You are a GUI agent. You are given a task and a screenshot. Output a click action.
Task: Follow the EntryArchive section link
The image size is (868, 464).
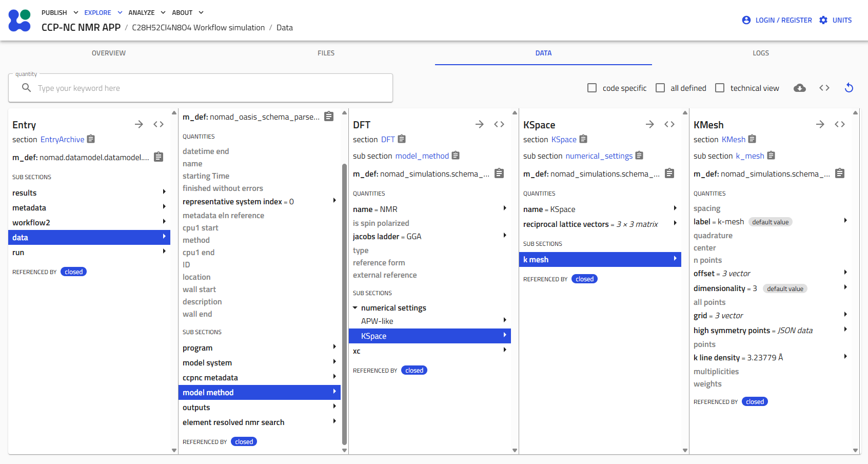point(62,139)
